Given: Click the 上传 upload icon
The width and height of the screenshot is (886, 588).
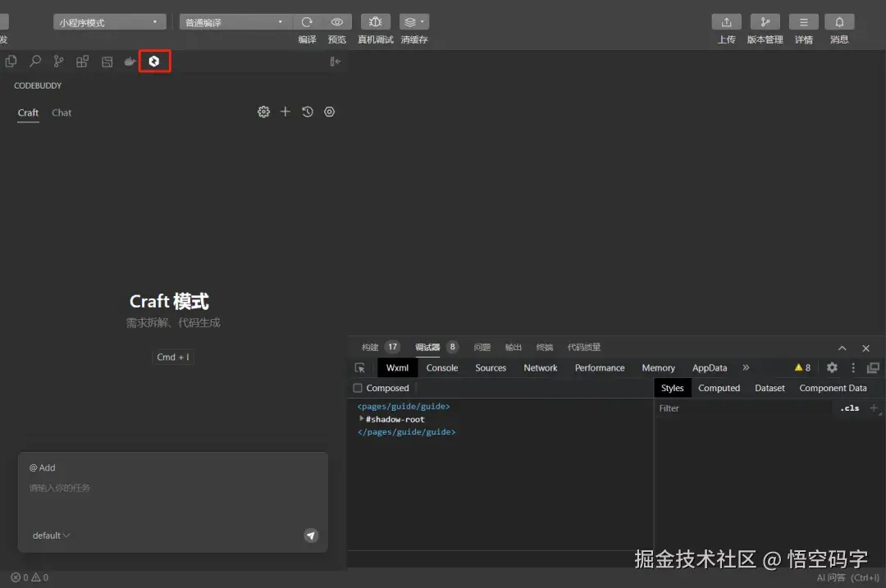Looking at the screenshot, I should 726,21.
